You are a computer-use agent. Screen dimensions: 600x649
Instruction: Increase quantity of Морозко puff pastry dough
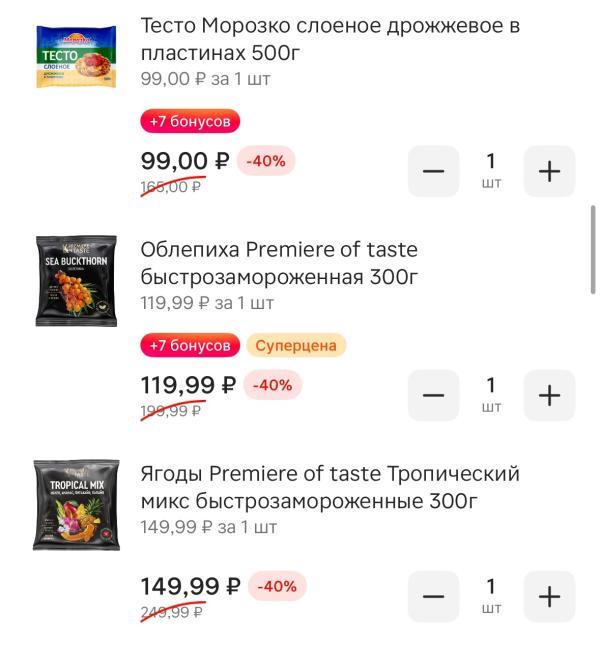coord(549,171)
